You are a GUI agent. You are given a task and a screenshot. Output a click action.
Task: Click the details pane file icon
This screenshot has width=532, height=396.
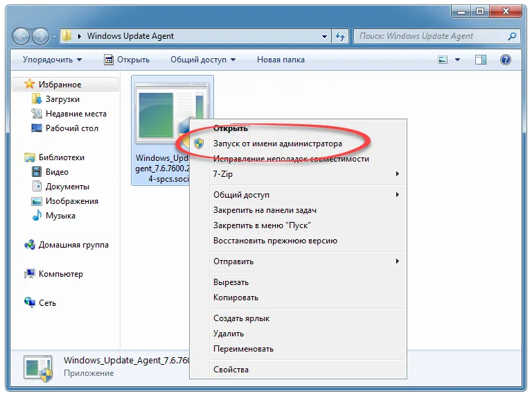point(38,368)
